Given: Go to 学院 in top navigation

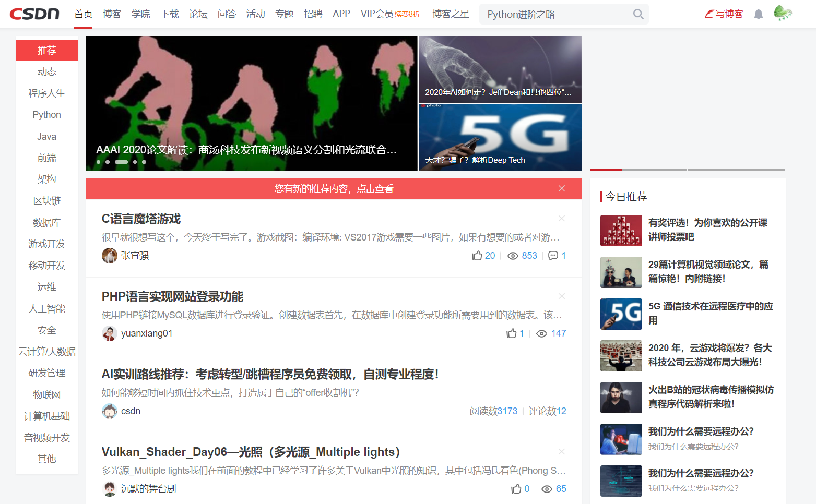Looking at the screenshot, I should coord(141,14).
